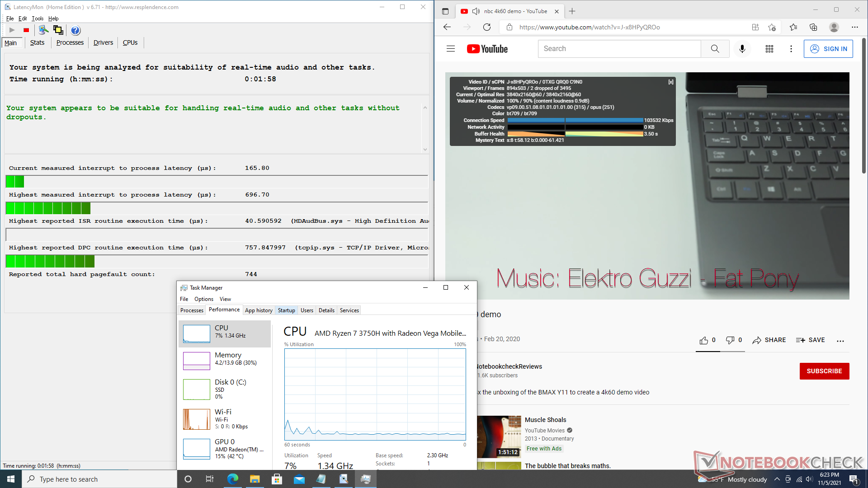Launch Microsoft Edge from the taskbar
The image size is (868, 488).
233,479
